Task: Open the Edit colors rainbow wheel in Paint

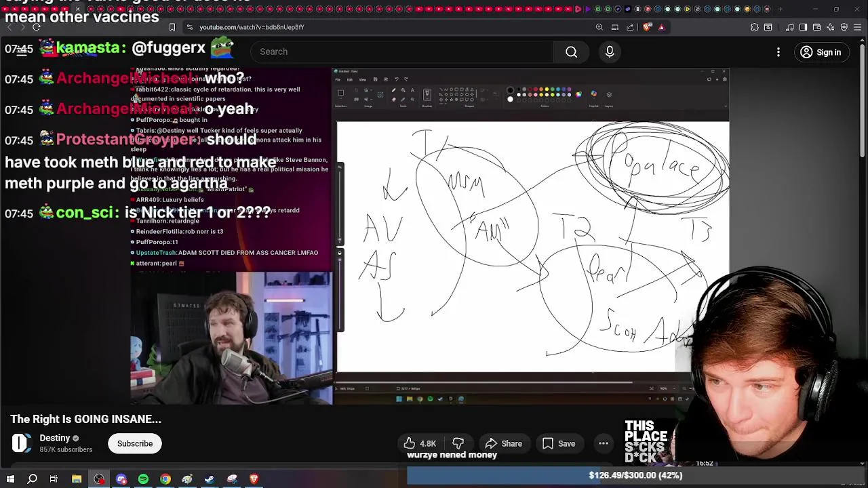Action: 578,94
